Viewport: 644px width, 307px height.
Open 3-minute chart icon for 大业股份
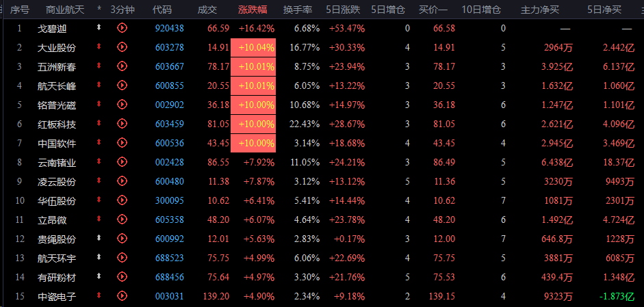tap(122, 47)
